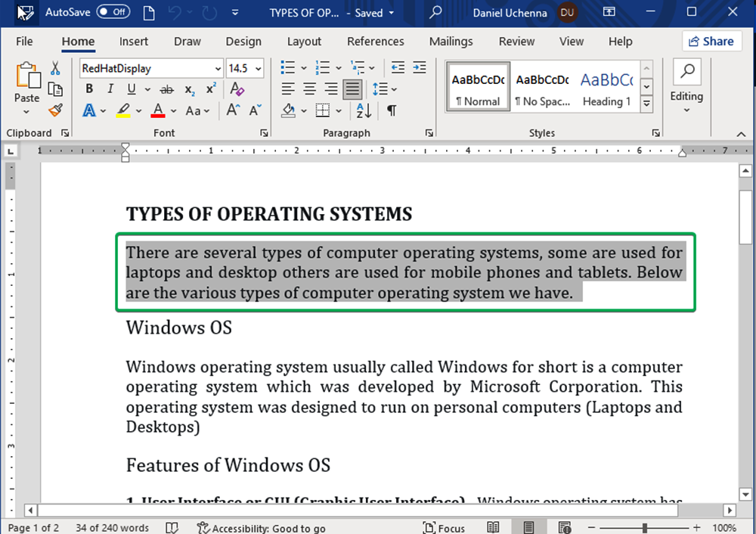The image size is (756, 534).
Task: Apply Italic formatting to selected text
Action: coord(110,89)
